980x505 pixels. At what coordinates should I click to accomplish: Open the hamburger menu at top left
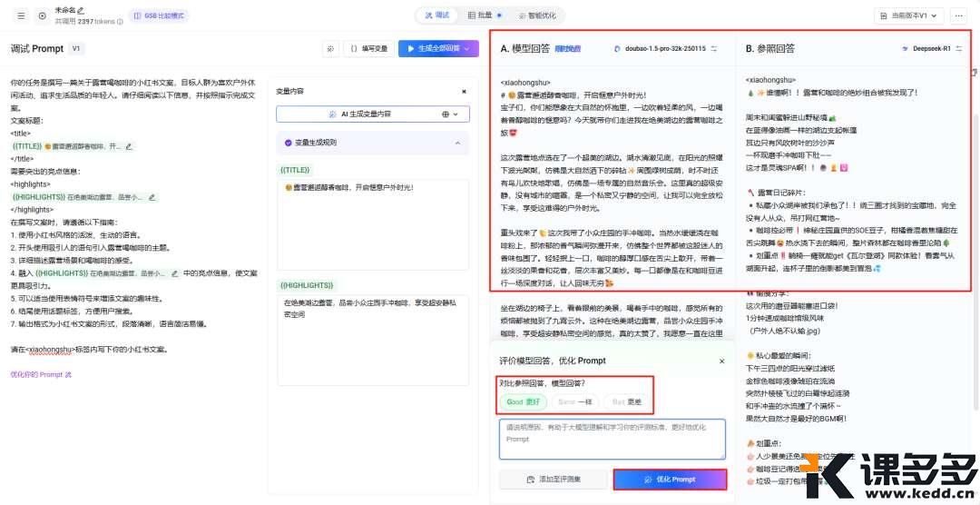click(21, 15)
